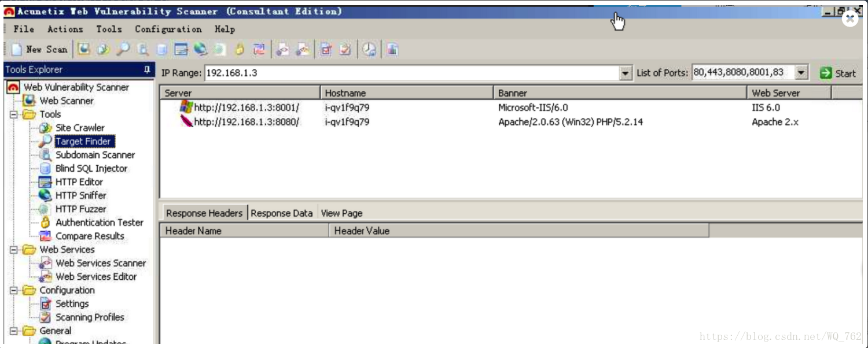
Task: Open Scanning Profiles from the toolbar
Action: [345, 50]
